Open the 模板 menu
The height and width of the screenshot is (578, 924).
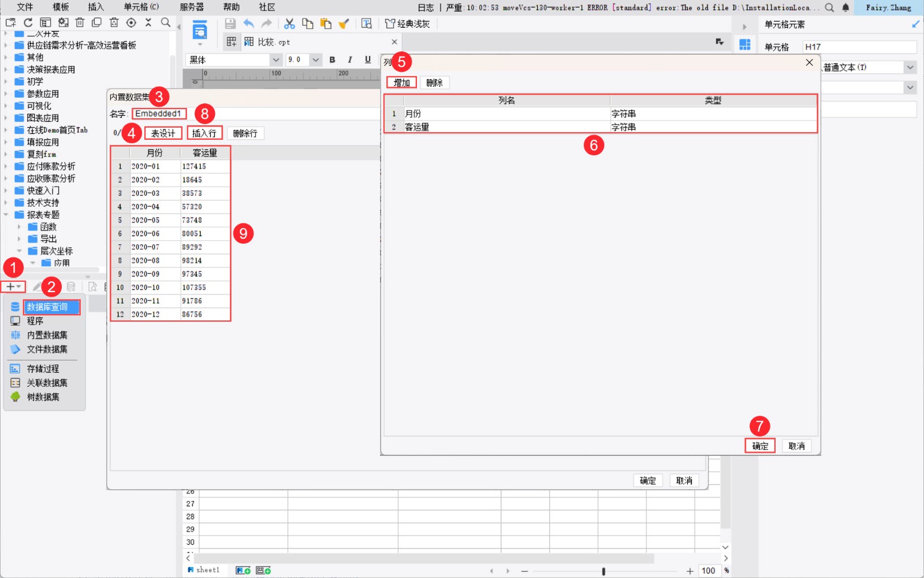click(x=61, y=7)
